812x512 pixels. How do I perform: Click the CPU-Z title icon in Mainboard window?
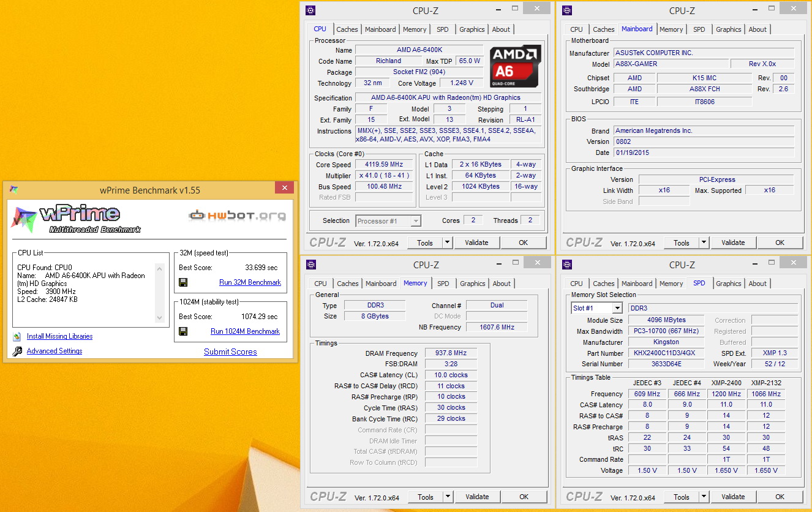567,10
